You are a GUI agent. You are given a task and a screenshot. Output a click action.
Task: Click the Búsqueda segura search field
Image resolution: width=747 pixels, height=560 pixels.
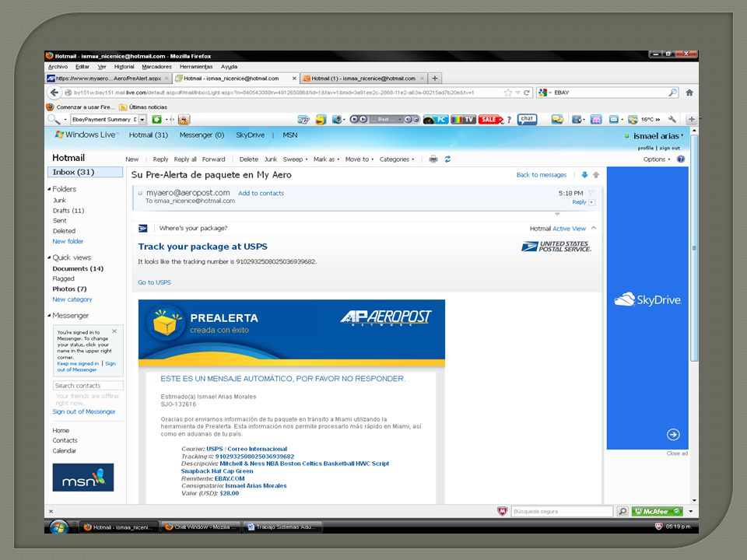562,511
